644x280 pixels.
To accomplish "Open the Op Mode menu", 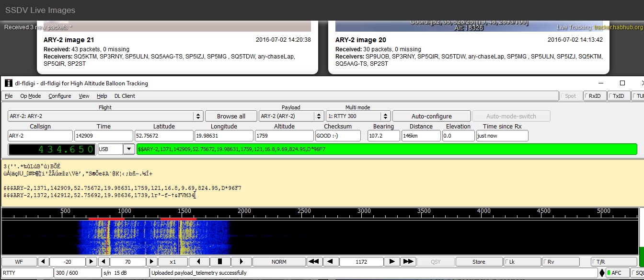I will tap(30, 96).
